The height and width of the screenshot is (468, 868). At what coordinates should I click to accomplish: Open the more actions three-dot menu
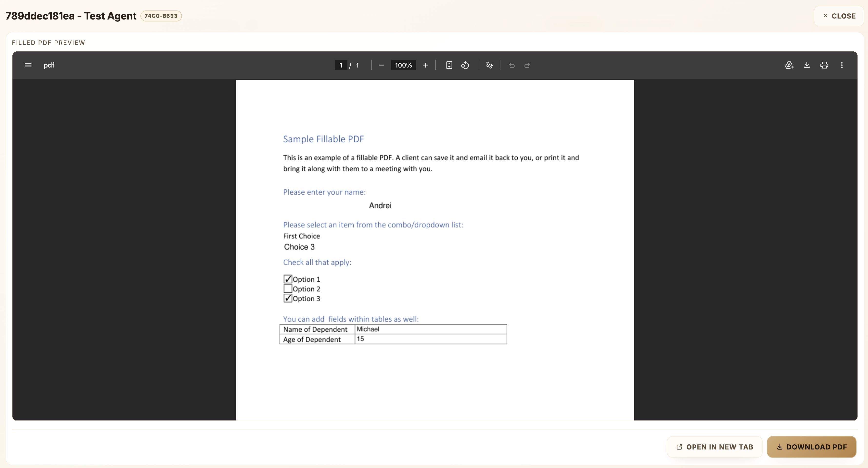(842, 65)
